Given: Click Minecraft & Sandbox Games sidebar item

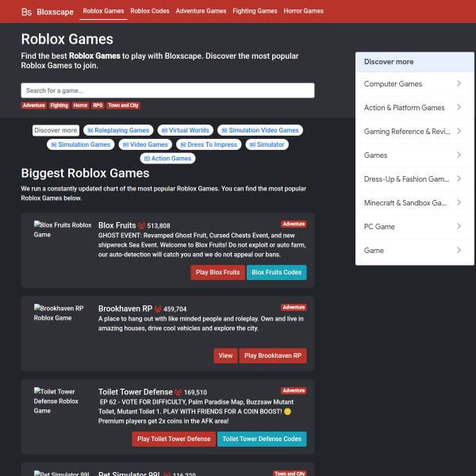Looking at the screenshot, I should 415,203.
